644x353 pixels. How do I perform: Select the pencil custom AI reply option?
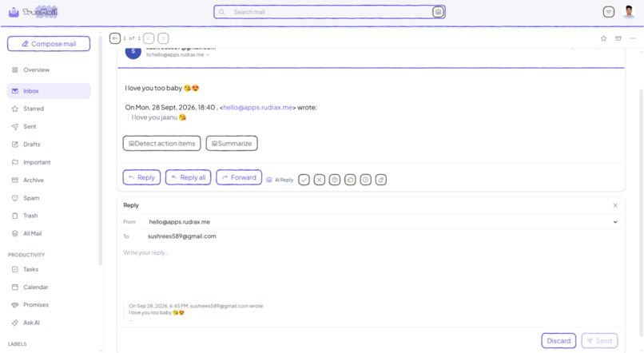381,180
